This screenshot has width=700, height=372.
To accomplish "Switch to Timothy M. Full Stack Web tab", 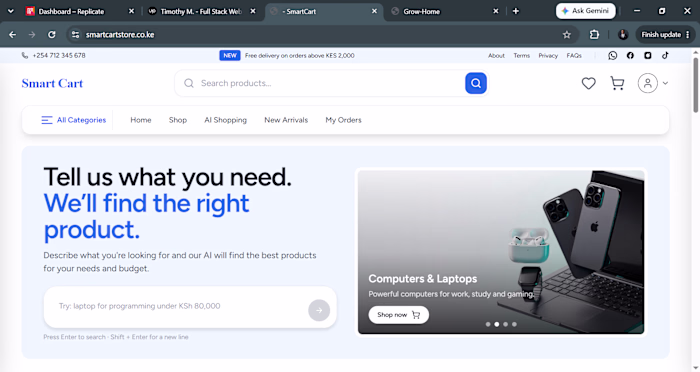I will [201, 11].
